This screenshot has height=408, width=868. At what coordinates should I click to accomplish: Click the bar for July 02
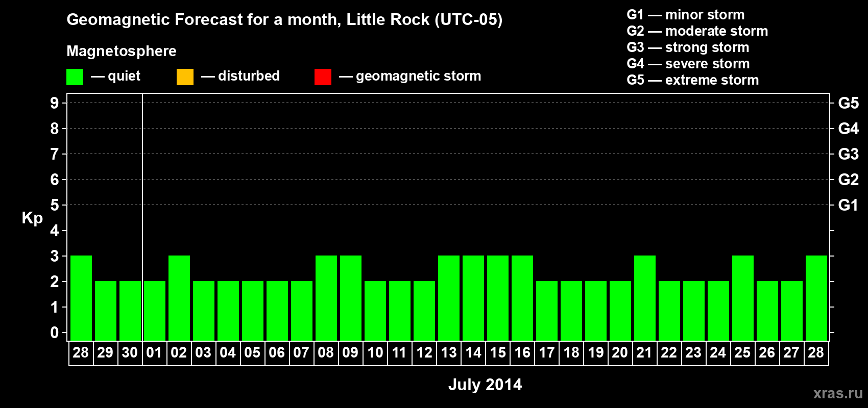point(179,298)
